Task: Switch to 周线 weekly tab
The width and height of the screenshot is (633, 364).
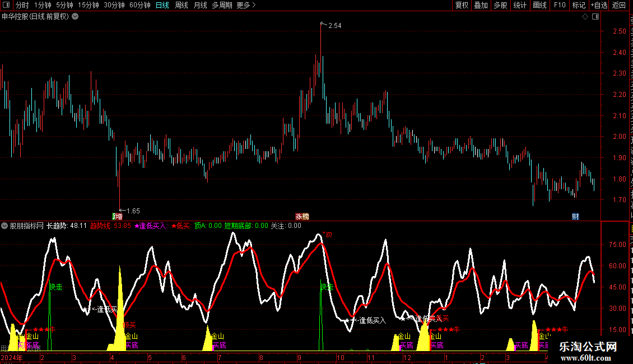Action: click(181, 5)
